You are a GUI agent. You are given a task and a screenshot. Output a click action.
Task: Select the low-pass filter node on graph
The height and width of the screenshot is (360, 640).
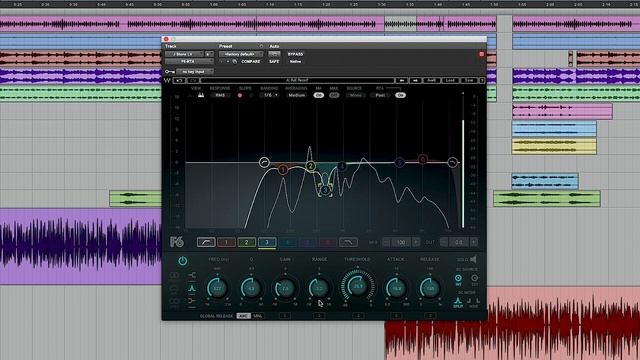pos(453,162)
